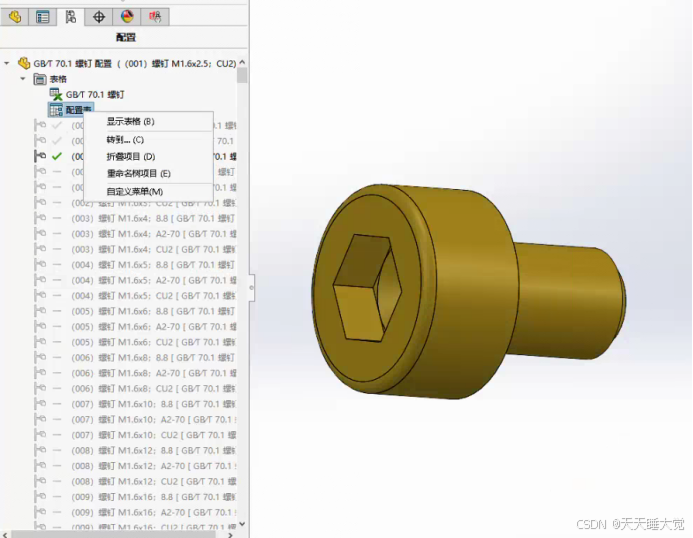This screenshot has width=693, height=538.
Task: Select the 配置表 tree item label
Action: point(78,110)
